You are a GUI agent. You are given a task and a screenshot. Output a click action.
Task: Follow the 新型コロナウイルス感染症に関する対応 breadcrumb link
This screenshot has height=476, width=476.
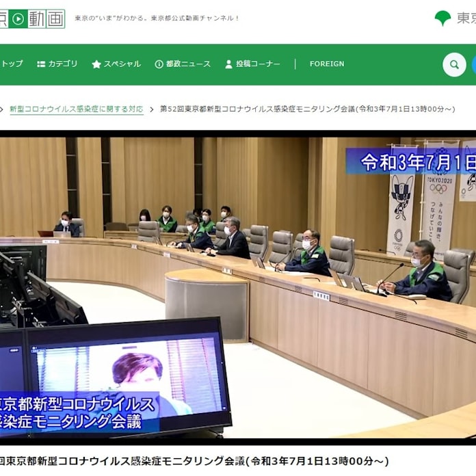tap(77, 109)
